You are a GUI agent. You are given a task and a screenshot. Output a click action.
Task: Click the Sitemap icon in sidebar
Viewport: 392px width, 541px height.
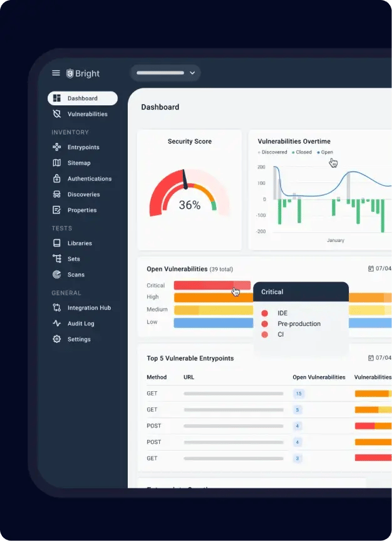coord(57,163)
